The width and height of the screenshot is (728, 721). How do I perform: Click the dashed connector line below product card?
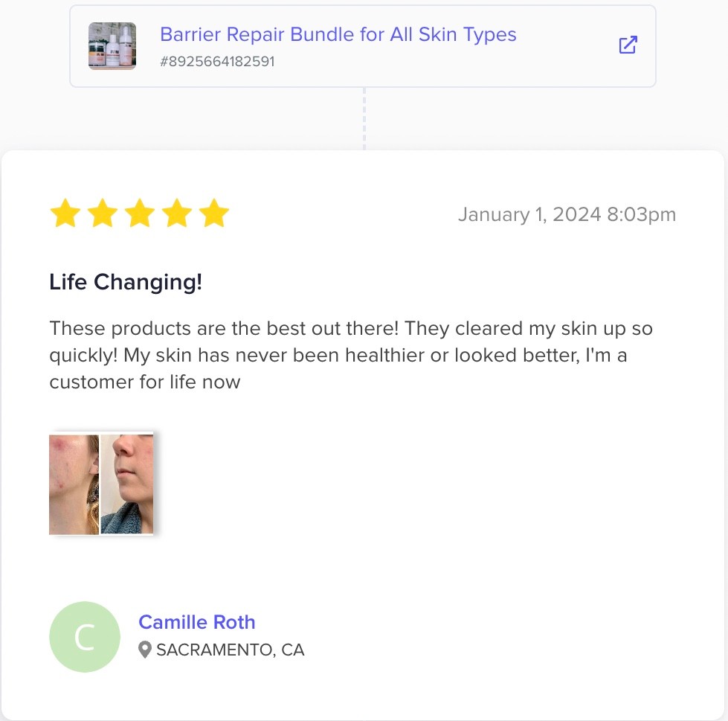(x=364, y=119)
